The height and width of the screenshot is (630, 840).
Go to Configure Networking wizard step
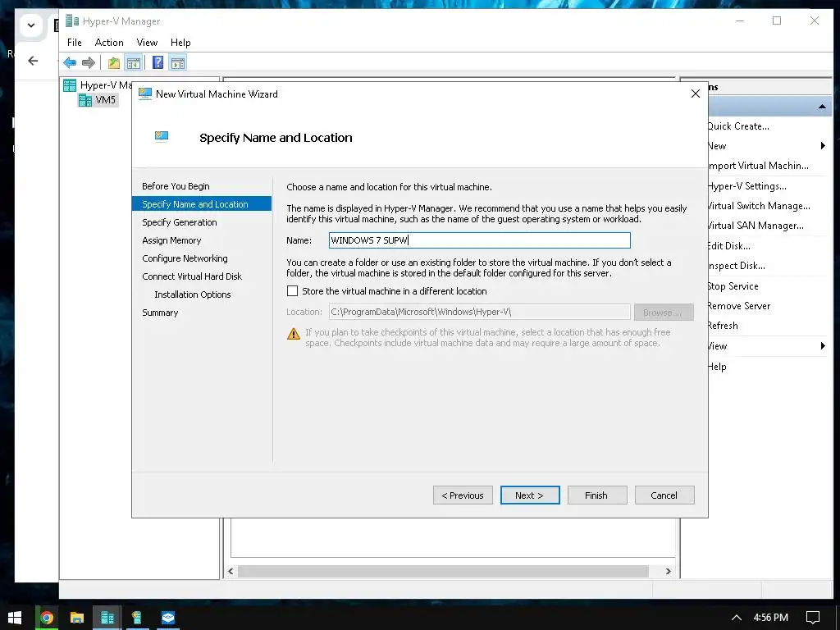pos(185,258)
